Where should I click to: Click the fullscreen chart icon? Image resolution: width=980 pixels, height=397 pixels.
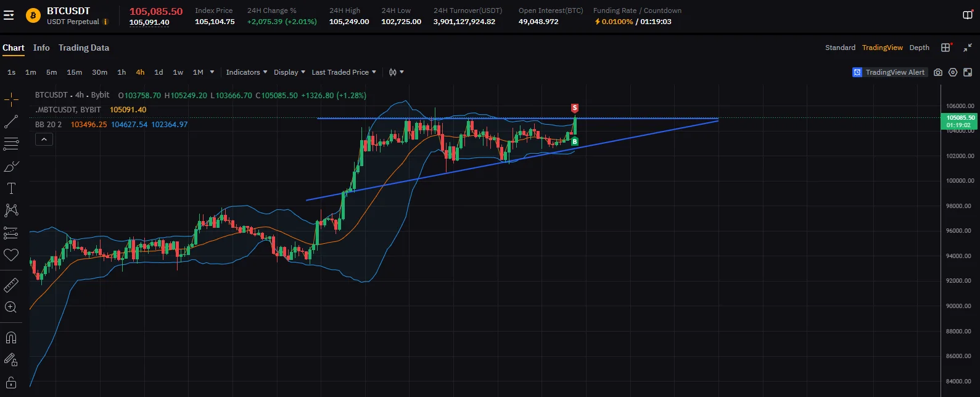968,72
